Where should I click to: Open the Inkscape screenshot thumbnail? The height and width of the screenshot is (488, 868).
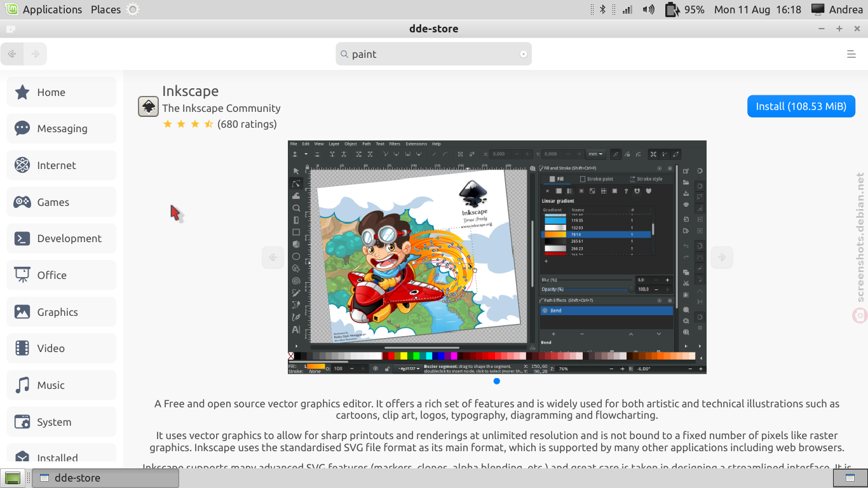tap(497, 257)
